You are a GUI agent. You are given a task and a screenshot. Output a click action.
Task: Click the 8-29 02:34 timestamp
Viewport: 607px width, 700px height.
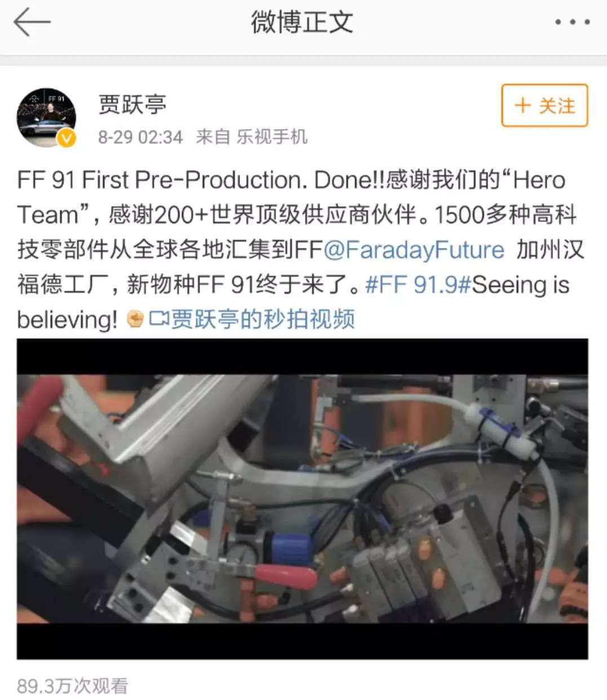[x=140, y=137]
